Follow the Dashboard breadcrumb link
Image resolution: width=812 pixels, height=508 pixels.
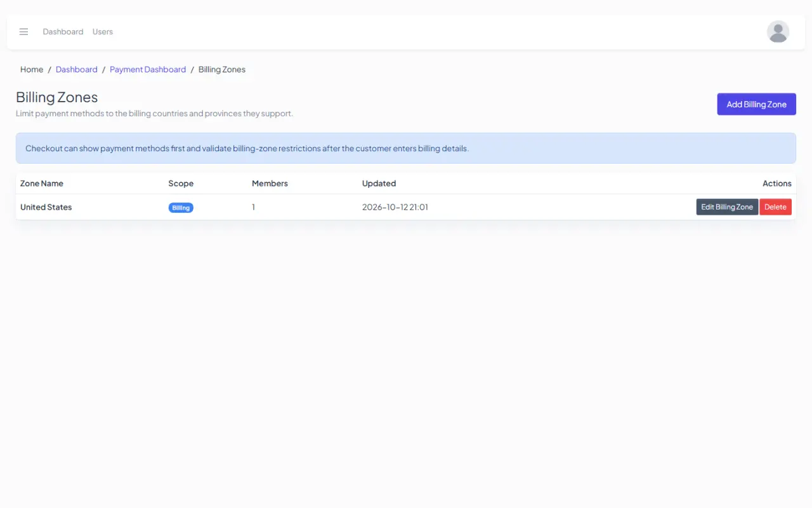tap(77, 69)
